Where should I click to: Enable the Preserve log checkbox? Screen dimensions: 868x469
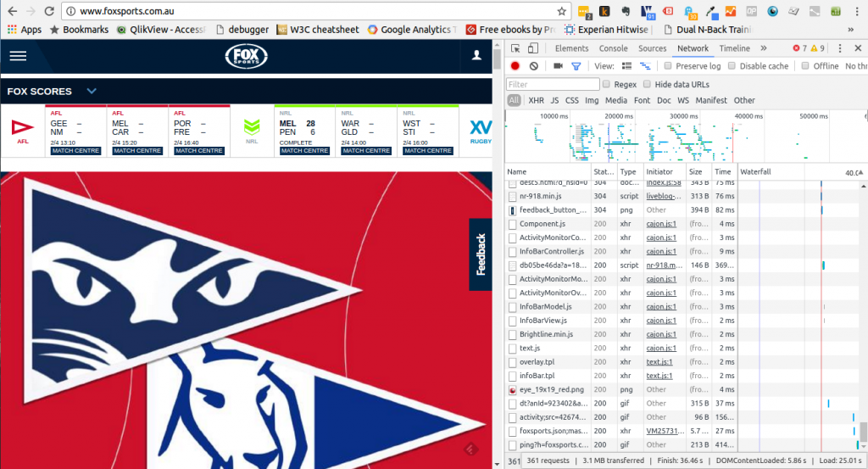coord(668,66)
